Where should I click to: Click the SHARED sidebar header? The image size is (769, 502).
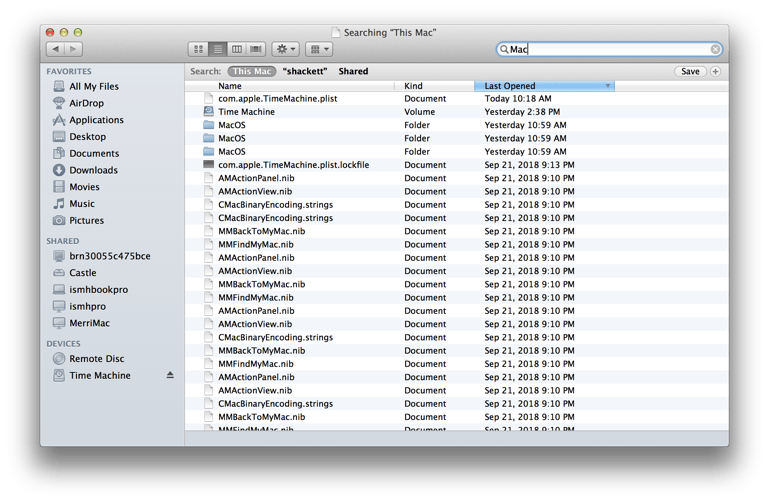click(x=62, y=241)
